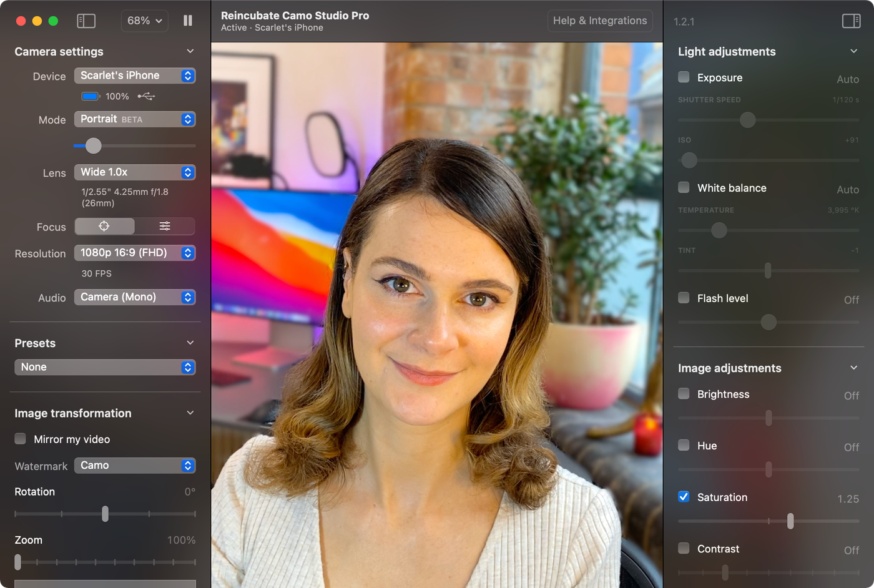This screenshot has width=874, height=588.
Task: Click the USB connection icon
Action: click(146, 97)
